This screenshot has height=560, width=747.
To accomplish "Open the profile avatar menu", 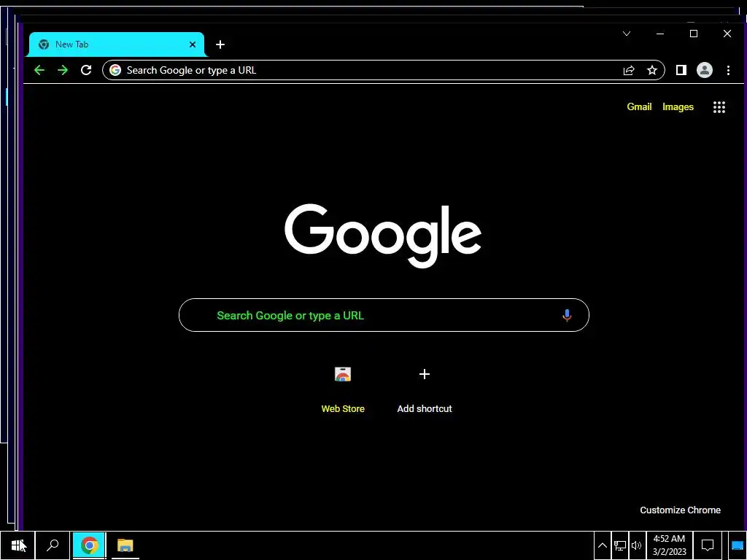I will point(705,71).
